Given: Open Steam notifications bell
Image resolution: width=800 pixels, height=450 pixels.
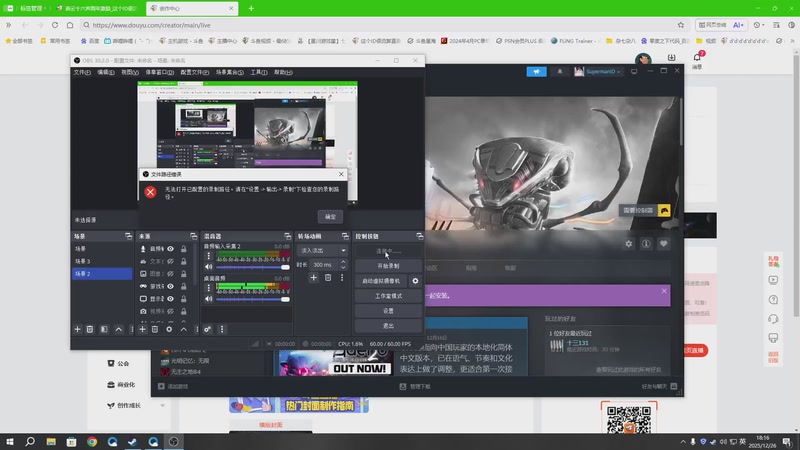Looking at the screenshot, I should tap(560, 72).
